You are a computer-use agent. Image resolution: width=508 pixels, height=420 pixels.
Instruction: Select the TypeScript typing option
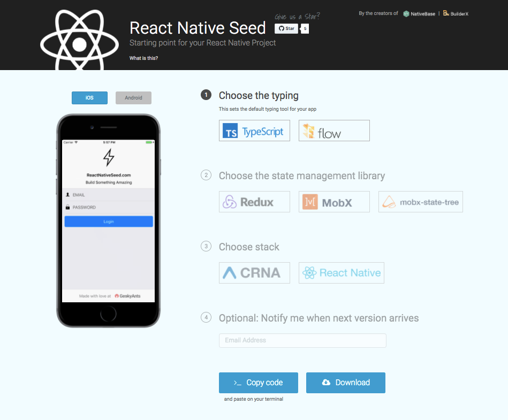pos(254,130)
